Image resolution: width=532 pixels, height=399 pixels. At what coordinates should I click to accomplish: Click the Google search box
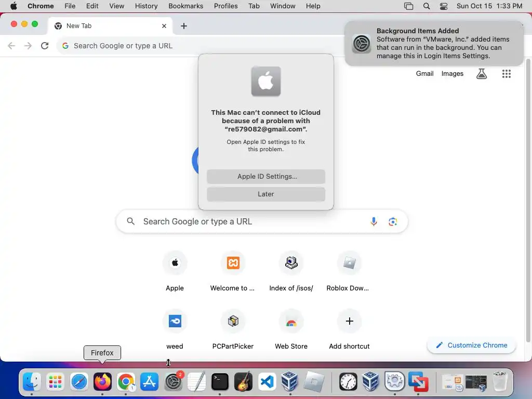coord(261,221)
